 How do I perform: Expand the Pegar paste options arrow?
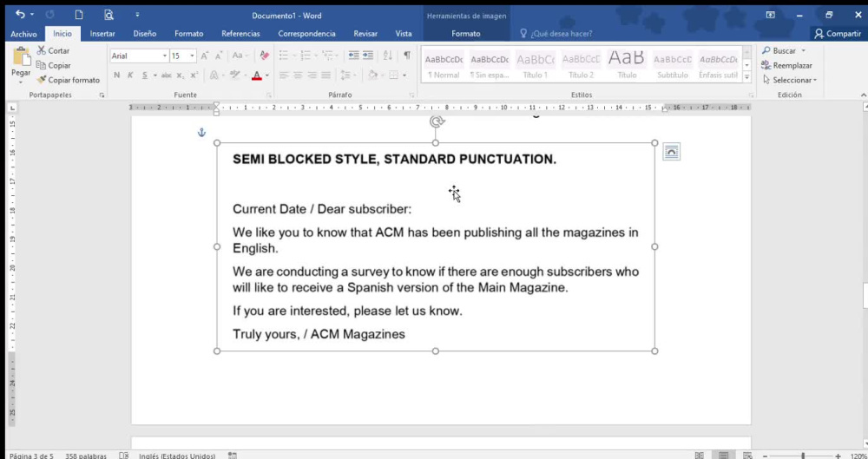[x=21, y=82]
